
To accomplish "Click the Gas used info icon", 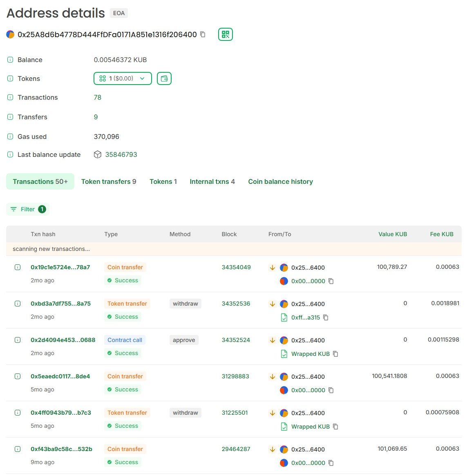I will click(10, 136).
